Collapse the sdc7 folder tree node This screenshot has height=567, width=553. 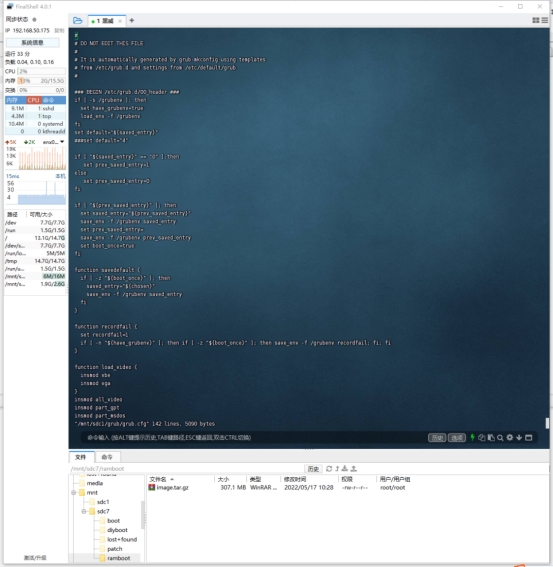pyautogui.click(x=84, y=511)
